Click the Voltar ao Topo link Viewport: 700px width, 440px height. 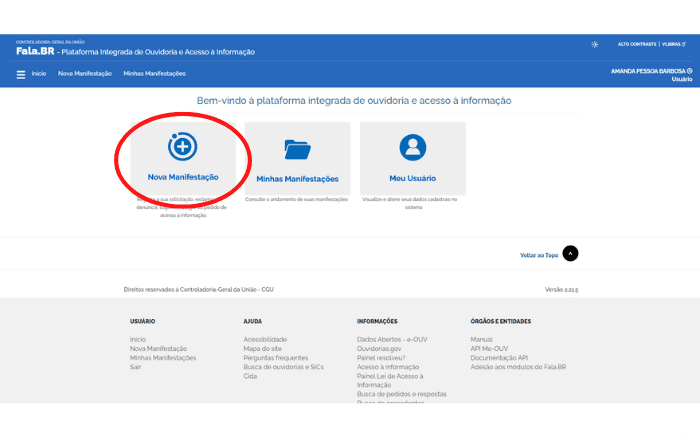click(x=539, y=255)
